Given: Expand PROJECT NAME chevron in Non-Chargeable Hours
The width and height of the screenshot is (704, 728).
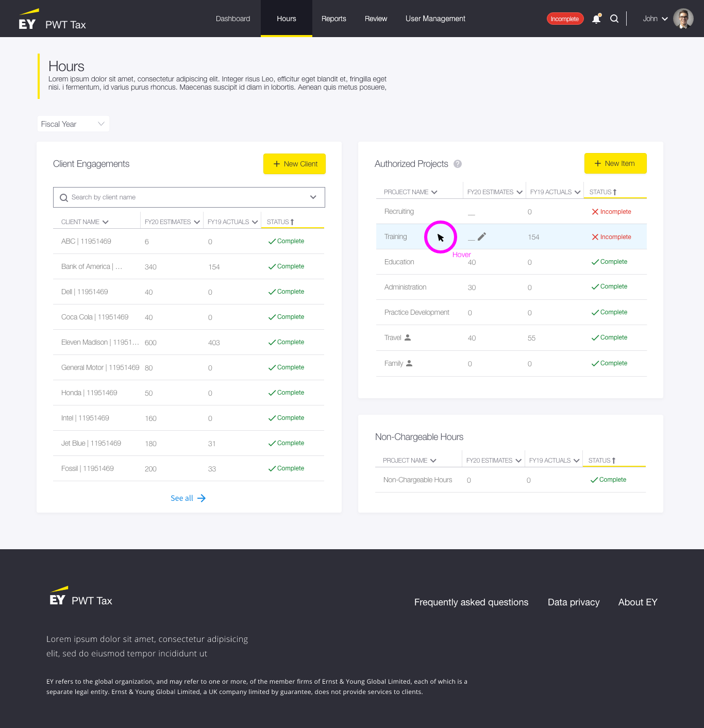Looking at the screenshot, I should tap(433, 461).
